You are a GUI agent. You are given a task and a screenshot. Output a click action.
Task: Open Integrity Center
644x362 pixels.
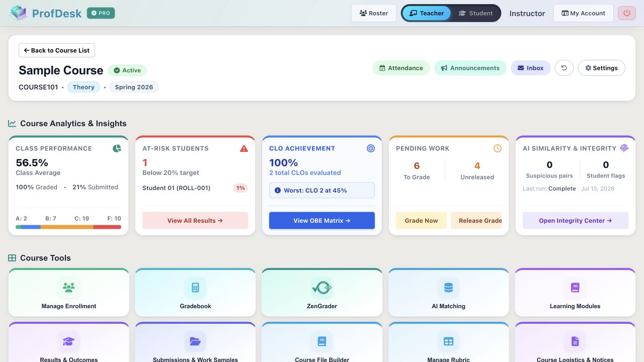(576, 221)
